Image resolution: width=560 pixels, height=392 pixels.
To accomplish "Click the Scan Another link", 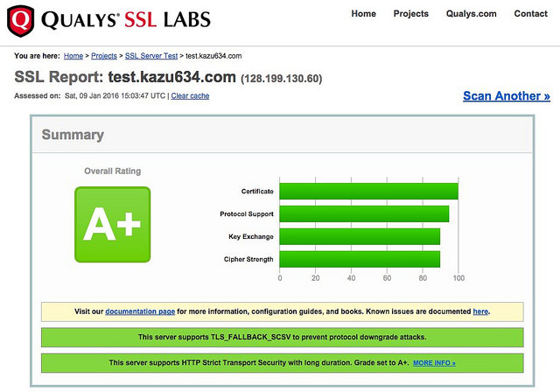I will (x=506, y=96).
